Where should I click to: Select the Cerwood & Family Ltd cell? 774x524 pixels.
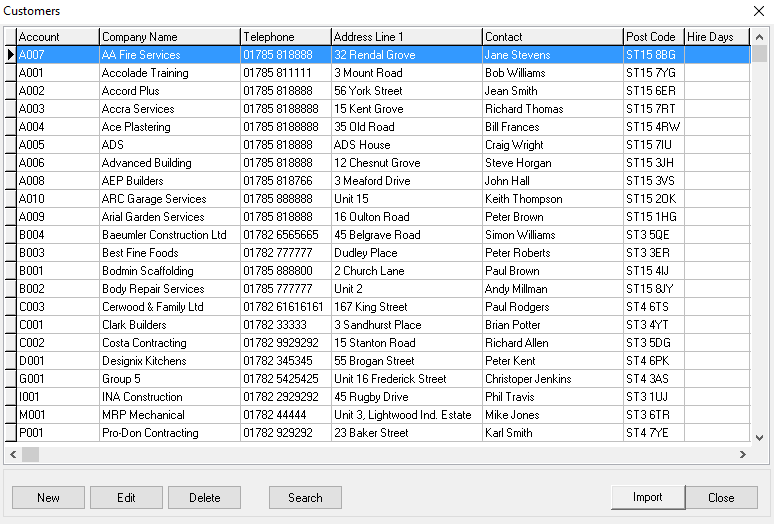pos(170,307)
